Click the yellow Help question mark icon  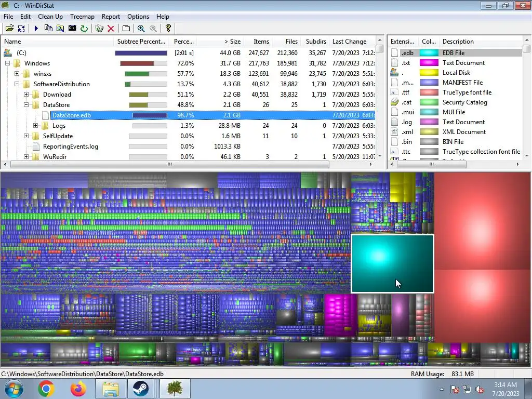pyautogui.click(x=168, y=29)
